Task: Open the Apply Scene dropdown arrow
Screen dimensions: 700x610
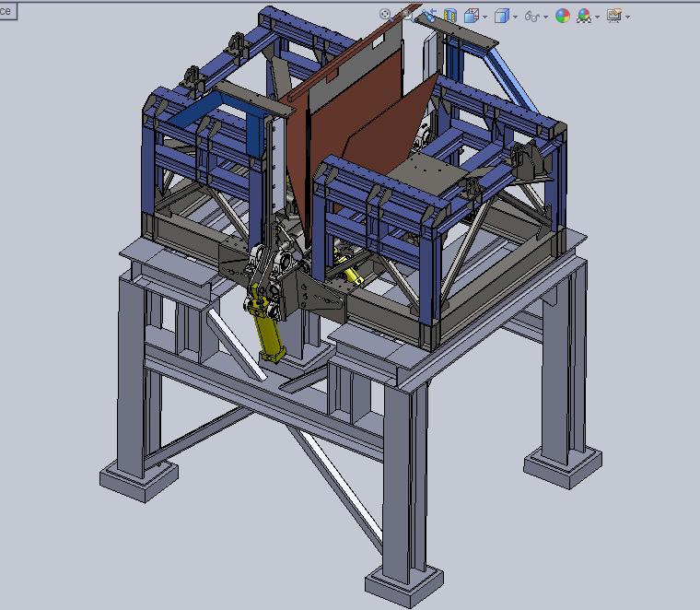Action: click(x=598, y=17)
